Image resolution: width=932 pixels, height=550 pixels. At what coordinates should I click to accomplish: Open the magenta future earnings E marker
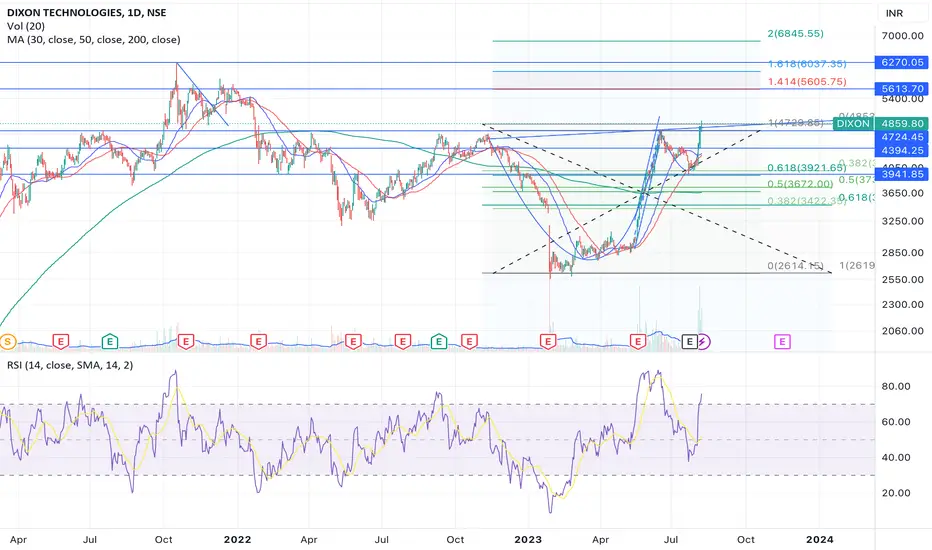click(782, 341)
